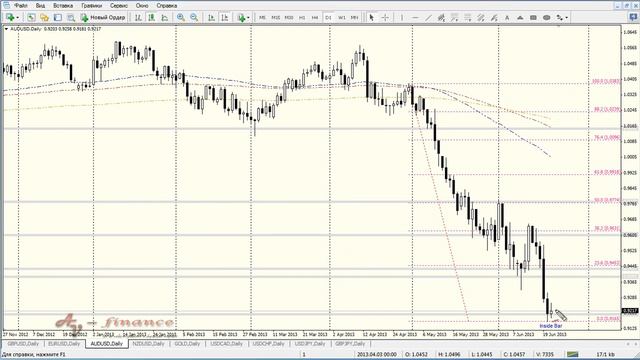Switch to EURUSD,Daily chart tab

[64, 344]
